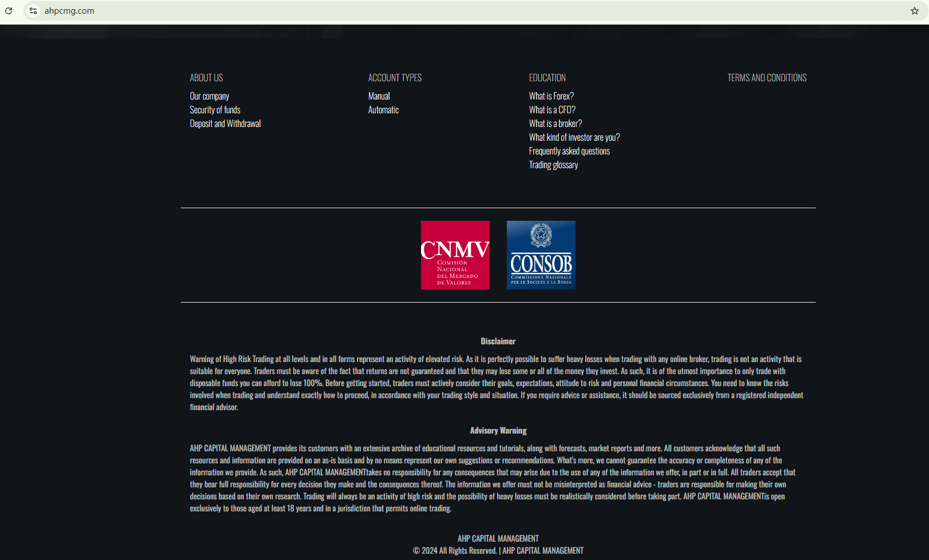The height and width of the screenshot is (560, 929).
Task: Open the Account Types heading link
Action: point(395,78)
